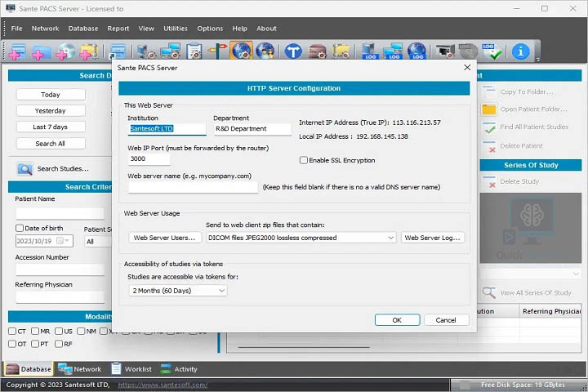
Task: Open the globe LOG icon
Action: tap(416, 51)
